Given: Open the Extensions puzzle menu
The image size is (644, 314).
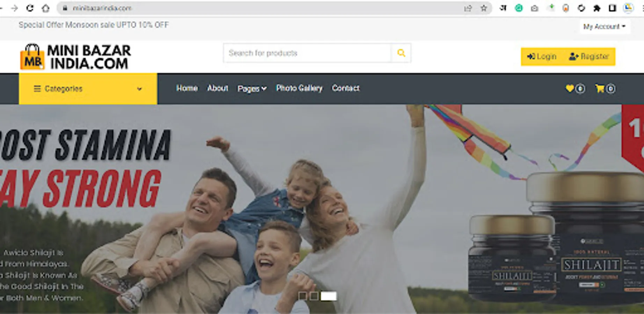Looking at the screenshot, I should coord(597,8).
